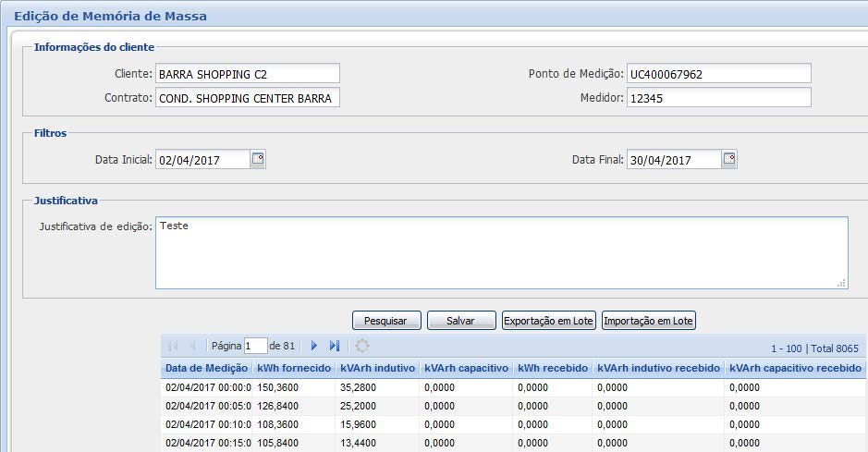Jump to the last page of results
This screenshot has width=868, height=452.
point(335,346)
